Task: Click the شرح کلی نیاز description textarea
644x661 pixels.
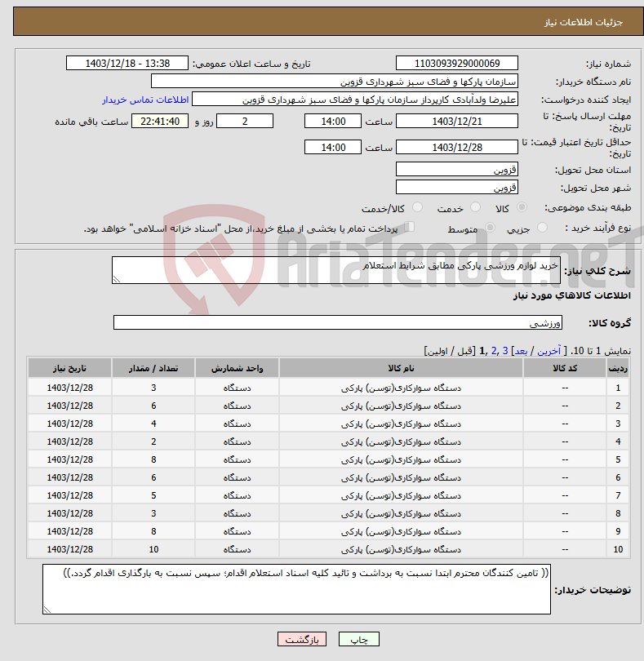Action: point(336,270)
